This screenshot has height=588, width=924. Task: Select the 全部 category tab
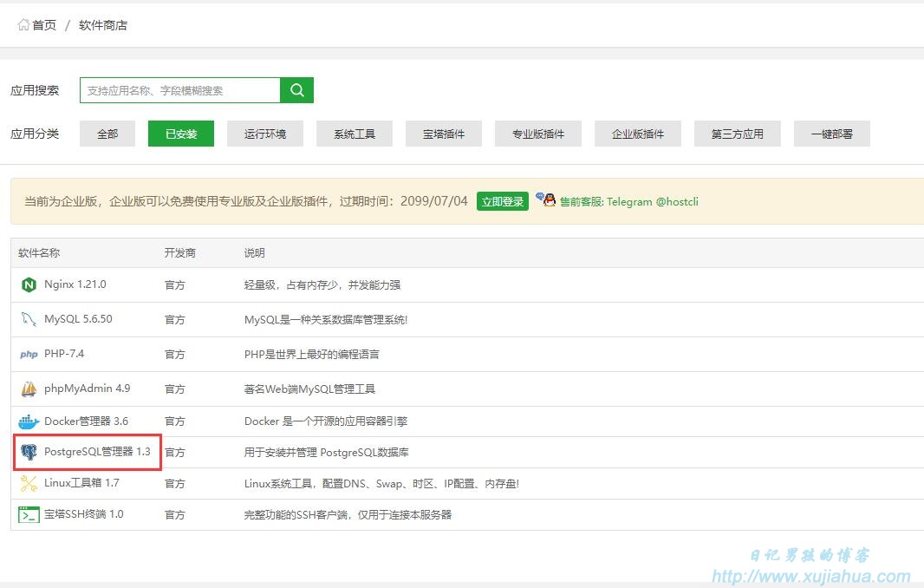pyautogui.click(x=107, y=134)
